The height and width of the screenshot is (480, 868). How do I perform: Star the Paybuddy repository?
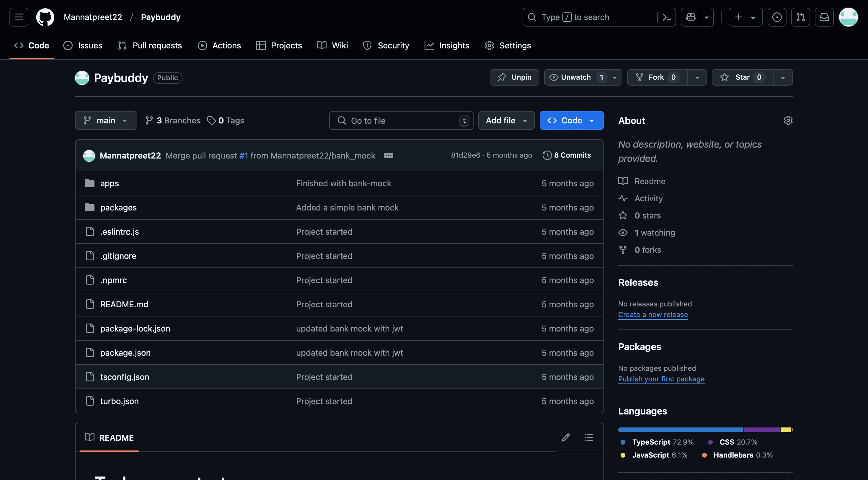coord(742,77)
